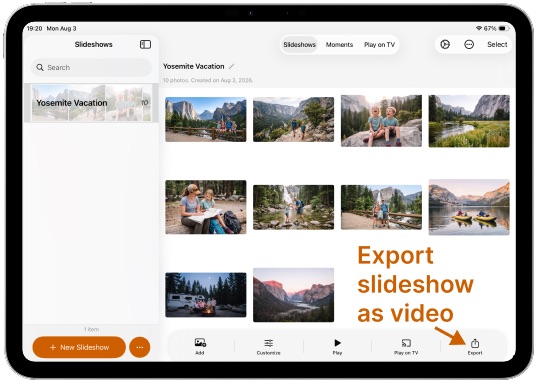Open RV campfire night photo

click(206, 295)
